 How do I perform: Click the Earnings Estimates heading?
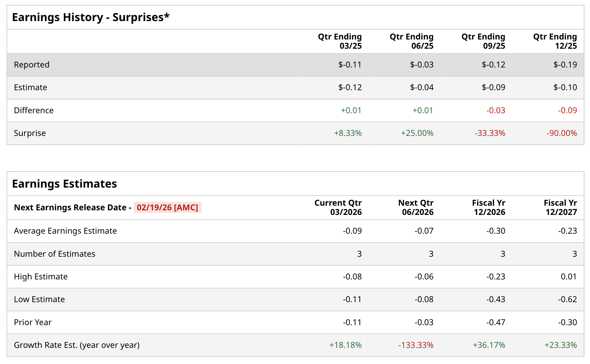[x=65, y=184]
